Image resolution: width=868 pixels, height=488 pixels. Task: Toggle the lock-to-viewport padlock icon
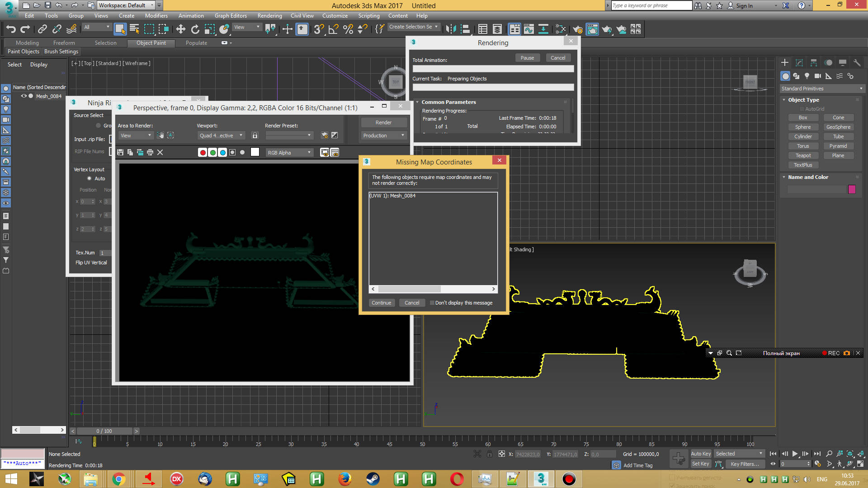click(x=255, y=136)
